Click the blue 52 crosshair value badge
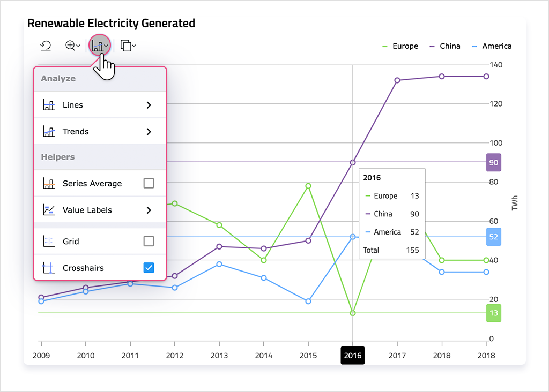Image resolution: width=549 pixels, height=392 pixels. coord(494,237)
